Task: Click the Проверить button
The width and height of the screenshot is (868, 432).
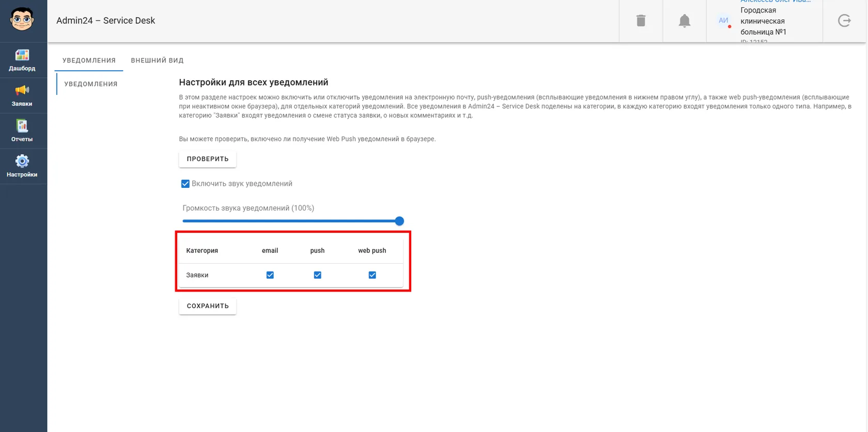Action: 208,159
